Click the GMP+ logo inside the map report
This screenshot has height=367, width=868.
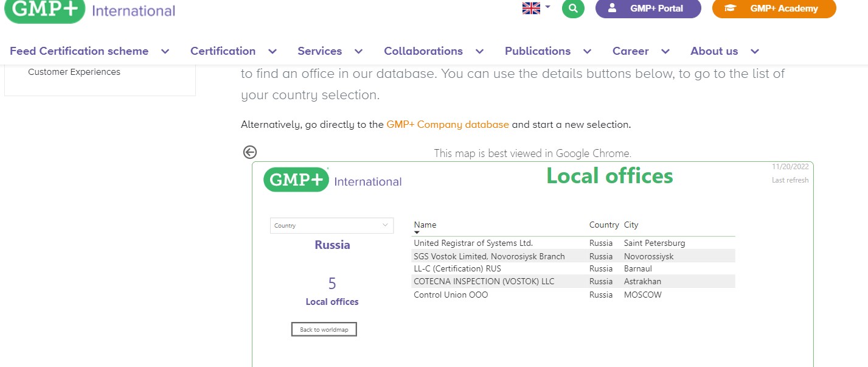pos(333,180)
